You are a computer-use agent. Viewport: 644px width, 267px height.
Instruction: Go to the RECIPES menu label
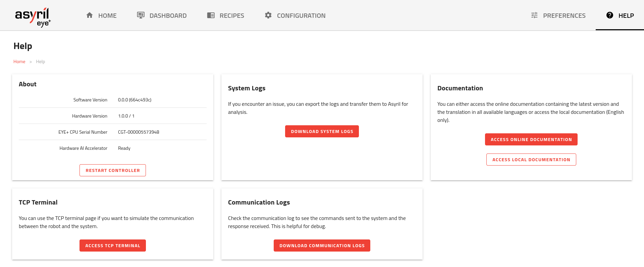[x=232, y=15]
